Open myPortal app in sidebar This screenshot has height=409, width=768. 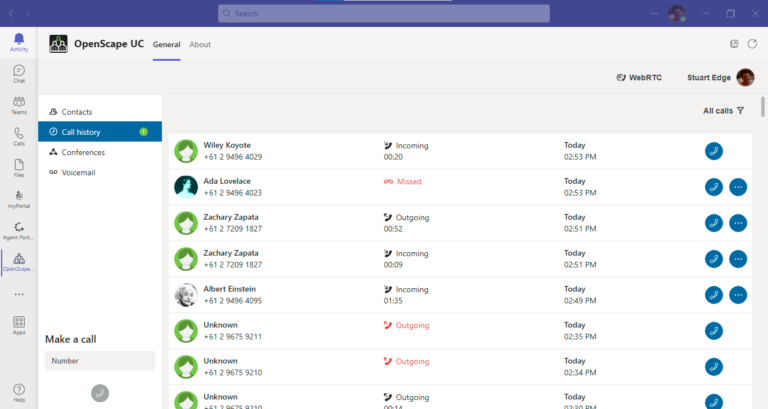coord(19,199)
